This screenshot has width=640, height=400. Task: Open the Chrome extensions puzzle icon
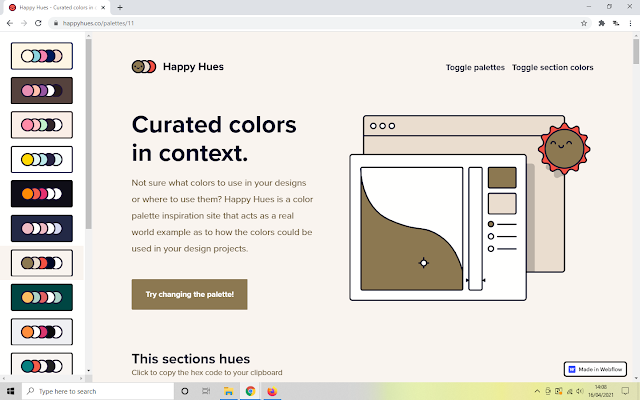pos(601,23)
